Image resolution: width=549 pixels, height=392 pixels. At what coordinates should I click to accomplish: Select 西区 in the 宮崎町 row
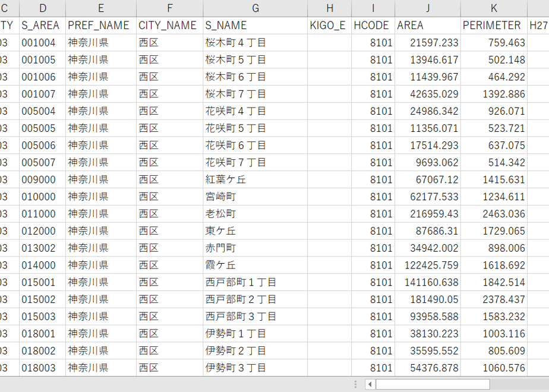(170, 197)
